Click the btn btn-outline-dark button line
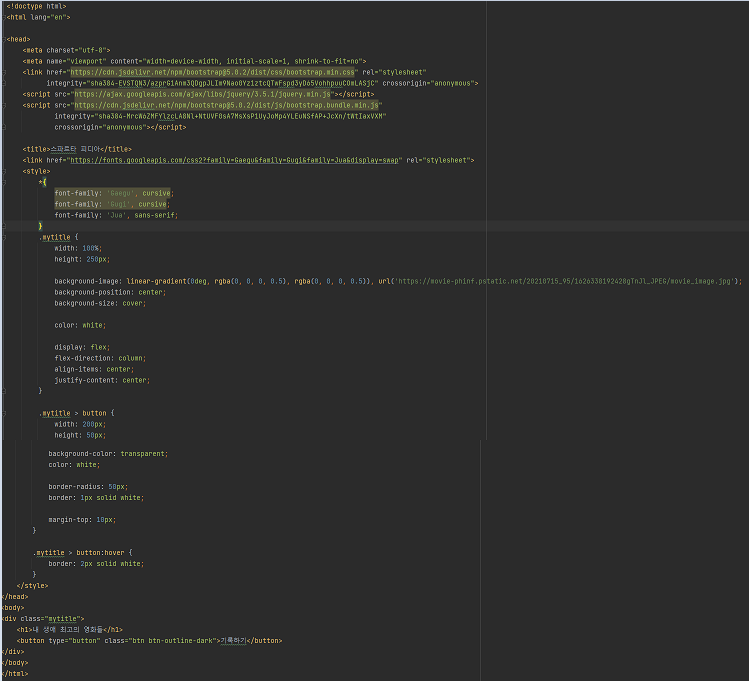 coord(150,640)
